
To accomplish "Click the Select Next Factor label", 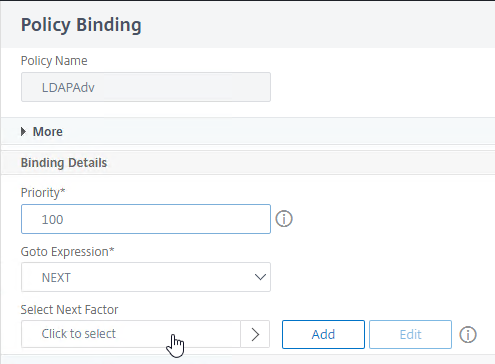I will pos(69,310).
